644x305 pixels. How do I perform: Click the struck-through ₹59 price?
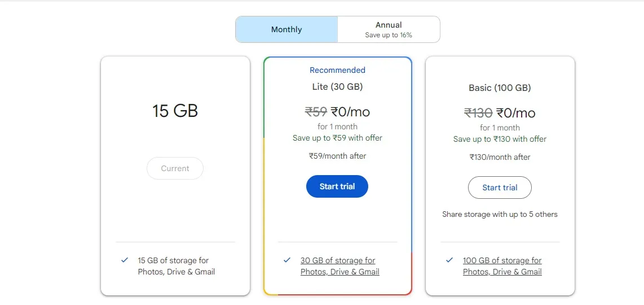pos(316,112)
